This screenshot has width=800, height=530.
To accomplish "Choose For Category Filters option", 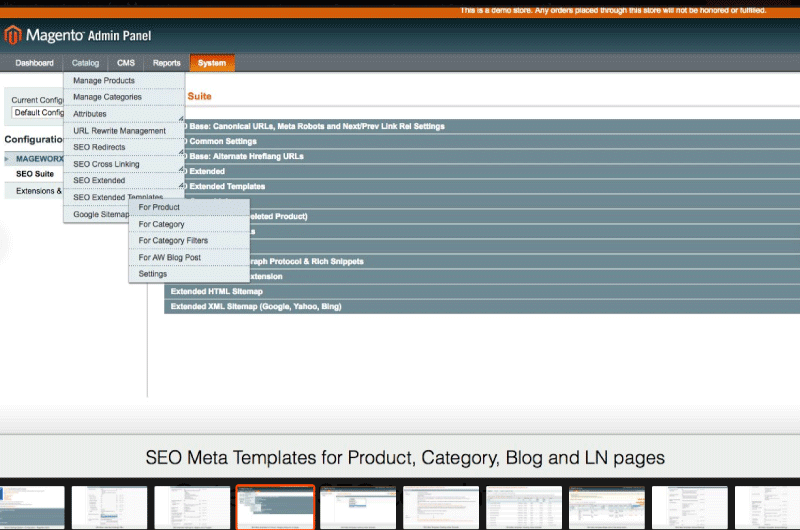I will point(189,240).
